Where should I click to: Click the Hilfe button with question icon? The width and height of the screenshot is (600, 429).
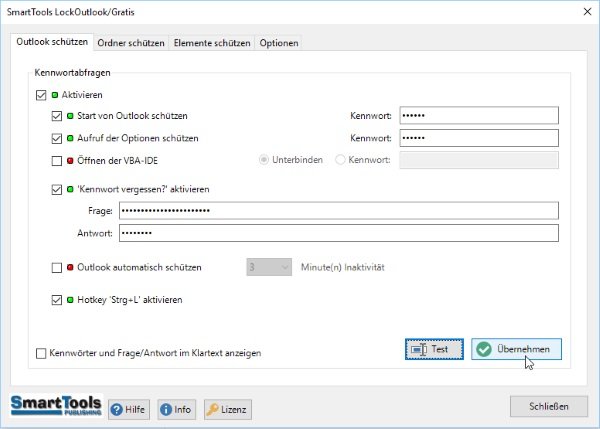tap(129, 409)
